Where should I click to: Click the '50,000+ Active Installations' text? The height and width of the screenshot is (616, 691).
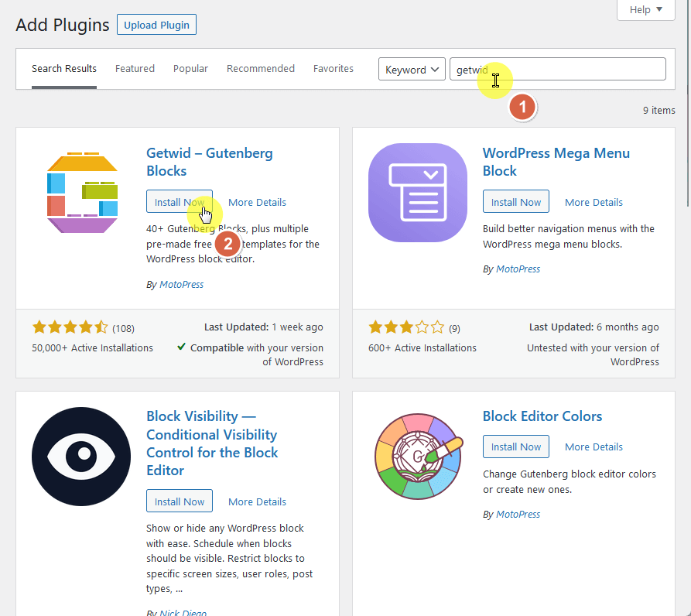[92, 348]
